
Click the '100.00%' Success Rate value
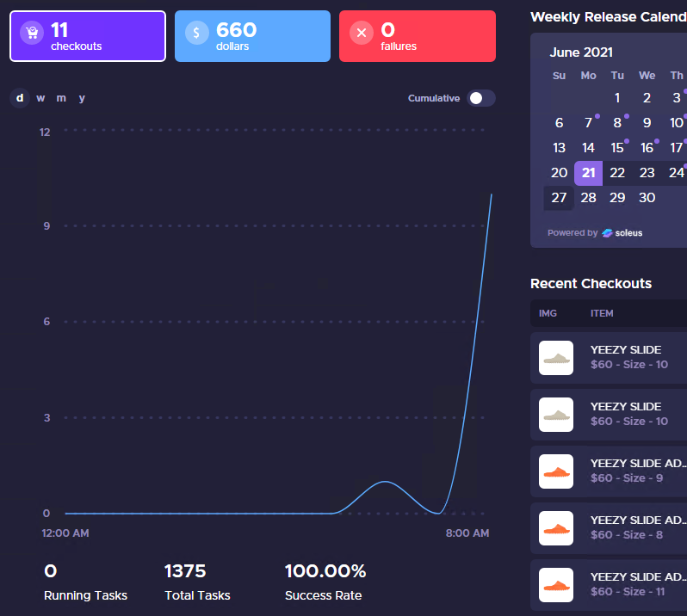point(325,571)
